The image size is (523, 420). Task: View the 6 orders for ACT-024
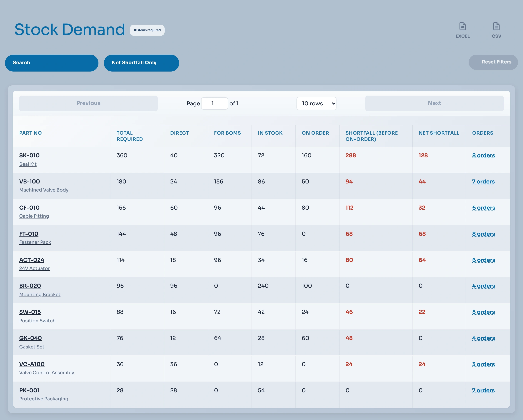[483, 260]
